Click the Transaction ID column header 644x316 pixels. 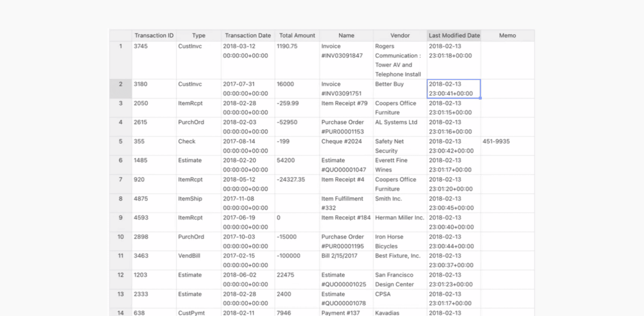coord(154,36)
